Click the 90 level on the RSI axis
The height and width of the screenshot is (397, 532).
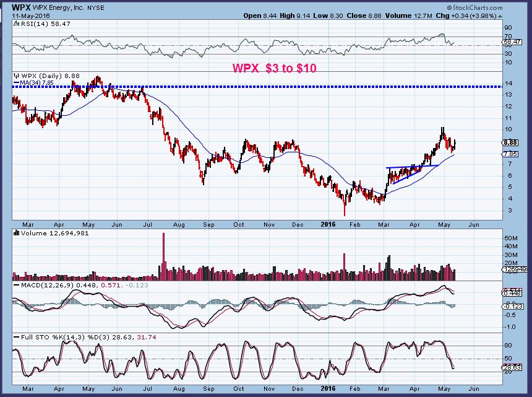click(508, 27)
